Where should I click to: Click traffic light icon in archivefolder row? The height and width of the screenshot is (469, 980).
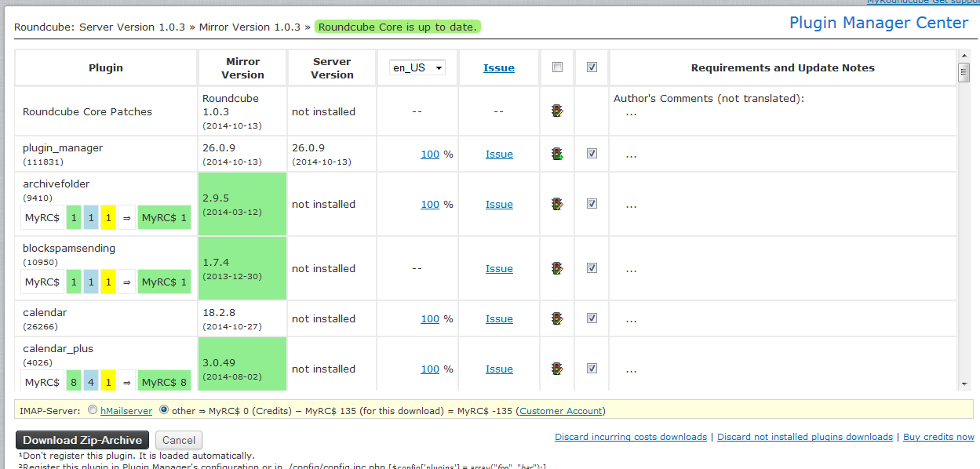coord(557,204)
